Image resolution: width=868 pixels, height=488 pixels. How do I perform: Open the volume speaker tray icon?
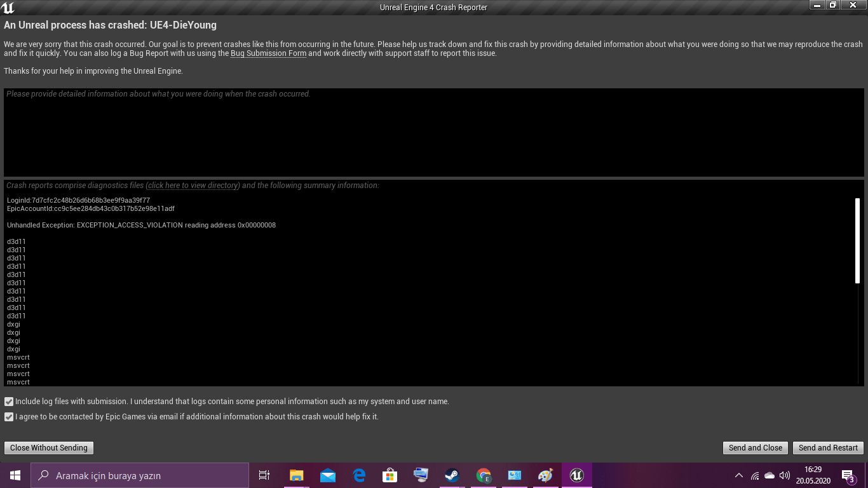pos(785,475)
